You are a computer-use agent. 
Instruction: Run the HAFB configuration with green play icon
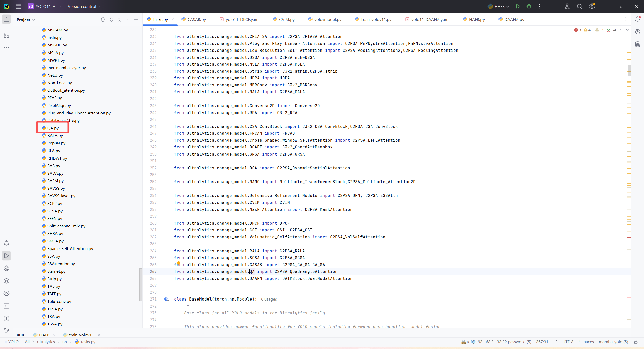pyautogui.click(x=518, y=6)
